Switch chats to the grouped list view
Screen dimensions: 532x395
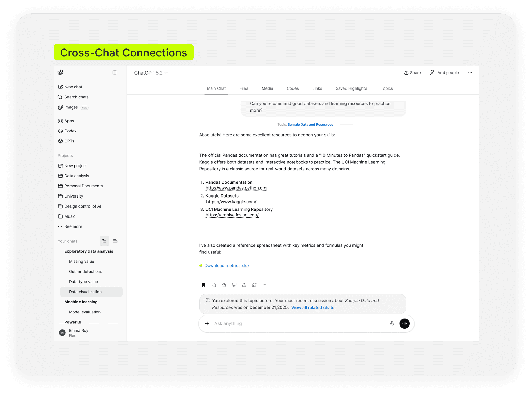click(104, 241)
